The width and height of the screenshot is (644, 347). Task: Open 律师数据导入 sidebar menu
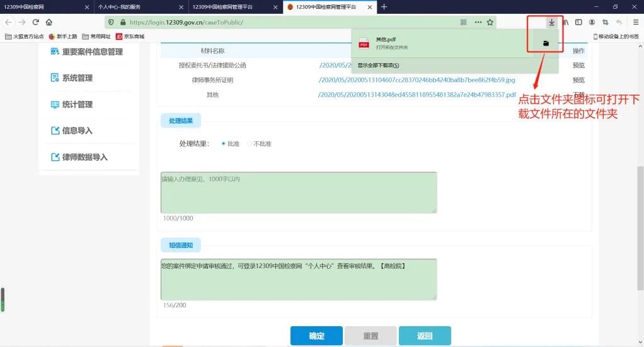(x=79, y=157)
